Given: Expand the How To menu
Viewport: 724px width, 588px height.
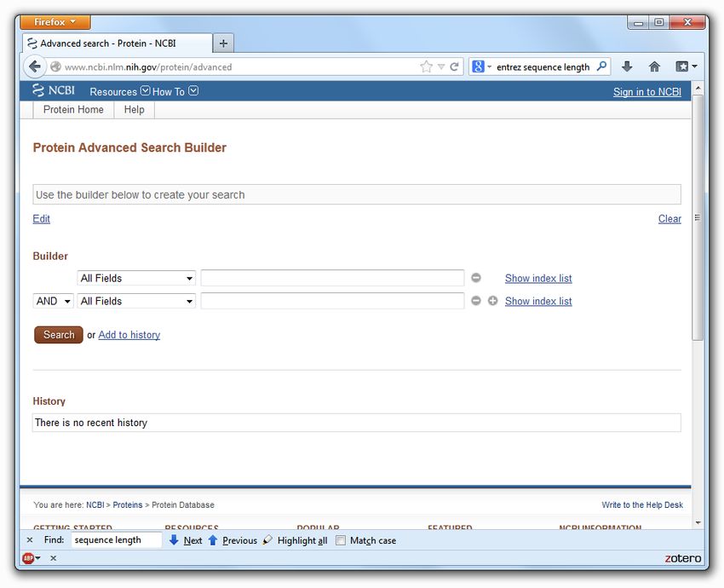Looking at the screenshot, I should (175, 91).
